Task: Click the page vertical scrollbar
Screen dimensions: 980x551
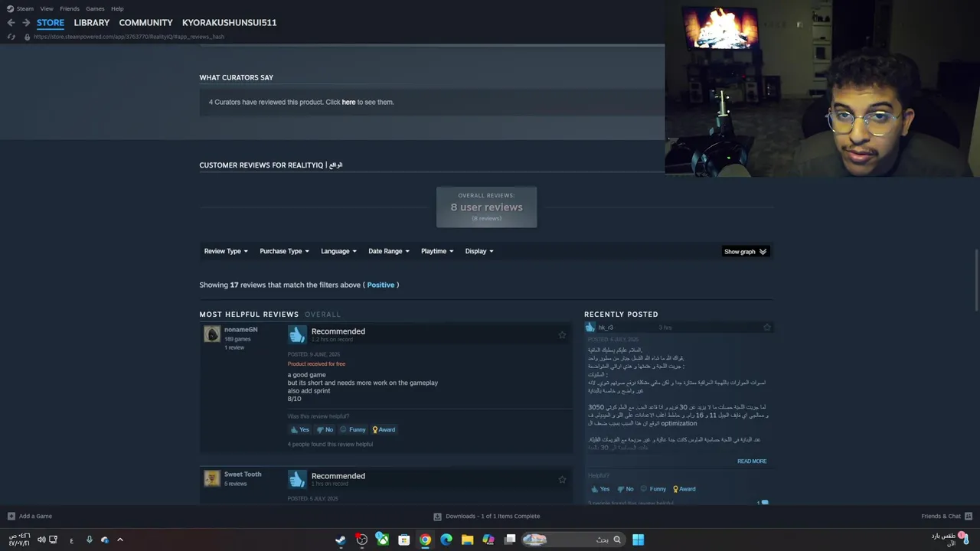Action: point(975,280)
